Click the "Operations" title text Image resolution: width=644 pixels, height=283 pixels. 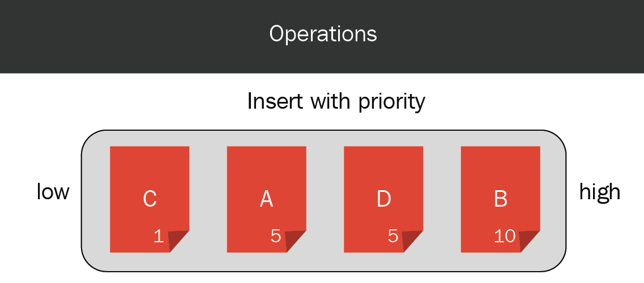[323, 35]
